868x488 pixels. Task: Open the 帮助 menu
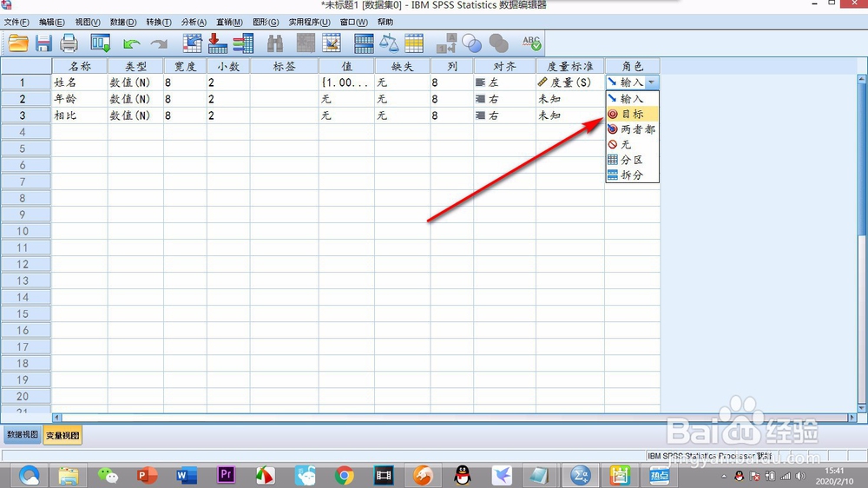coord(385,23)
